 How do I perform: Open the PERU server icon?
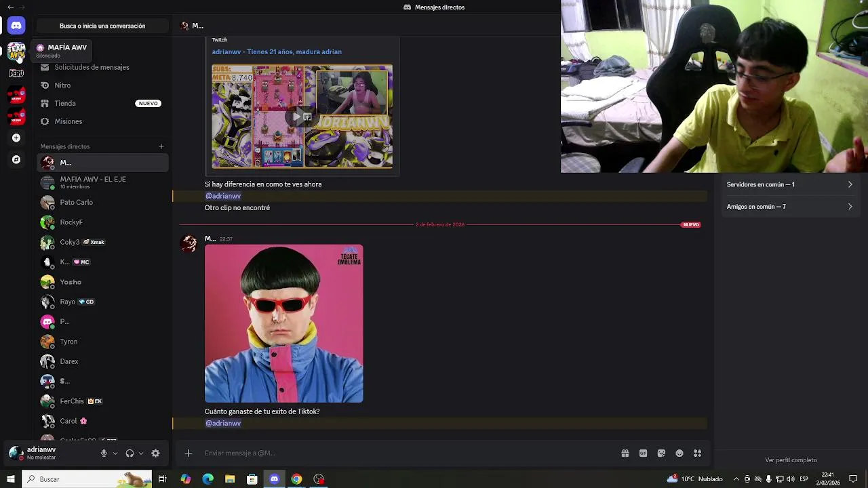pyautogui.click(x=16, y=73)
